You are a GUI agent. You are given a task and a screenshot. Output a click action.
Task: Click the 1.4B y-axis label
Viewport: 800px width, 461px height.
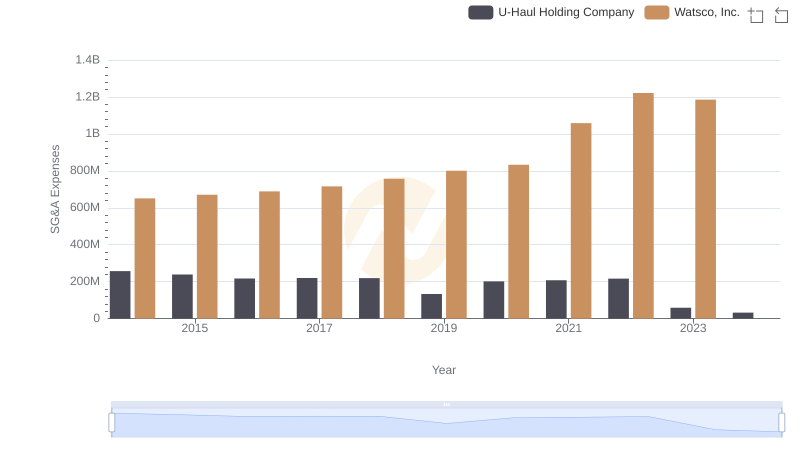[88, 60]
